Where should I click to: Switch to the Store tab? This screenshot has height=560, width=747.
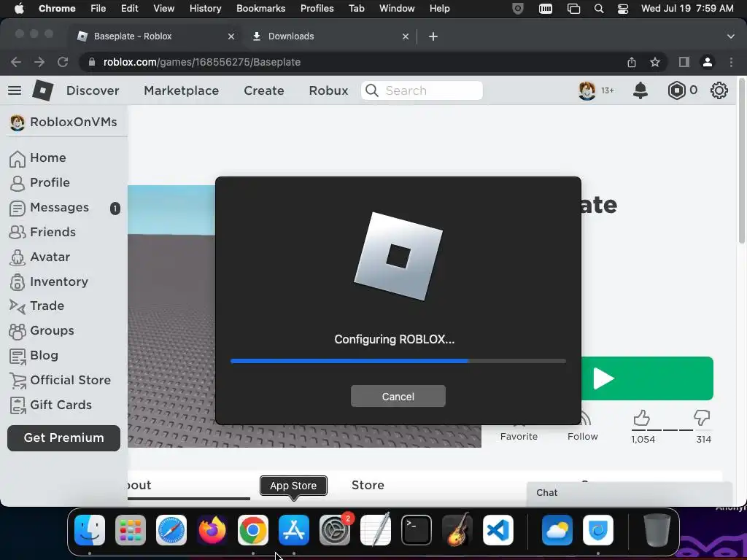point(368,485)
